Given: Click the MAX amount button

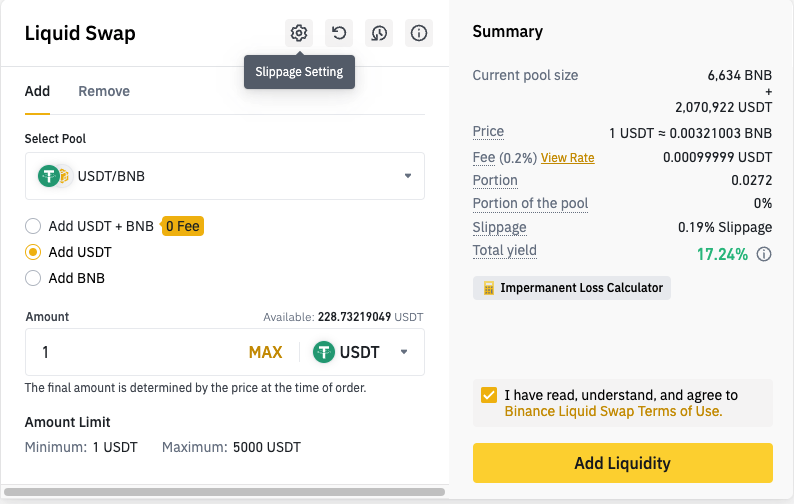Looking at the screenshot, I should point(265,352).
